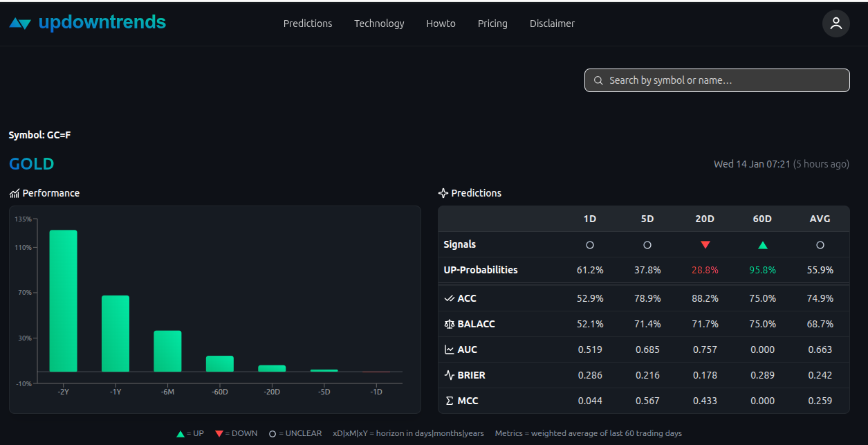Open the Pricing nav item
The width and height of the screenshot is (868, 445).
pos(492,24)
